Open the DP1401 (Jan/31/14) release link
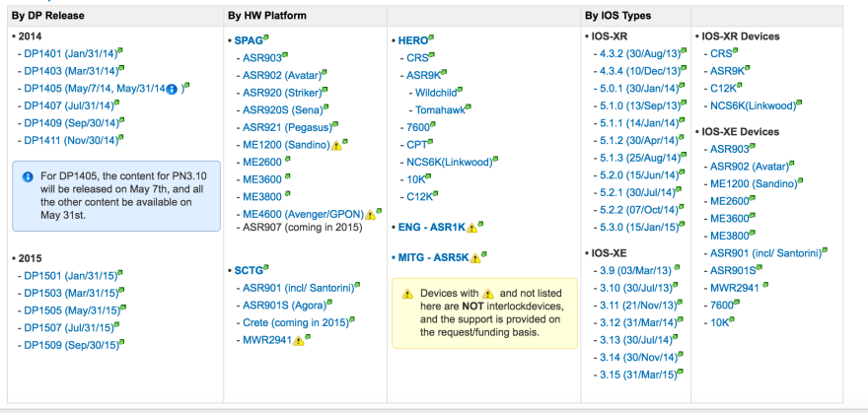The image size is (868, 413). [68, 53]
